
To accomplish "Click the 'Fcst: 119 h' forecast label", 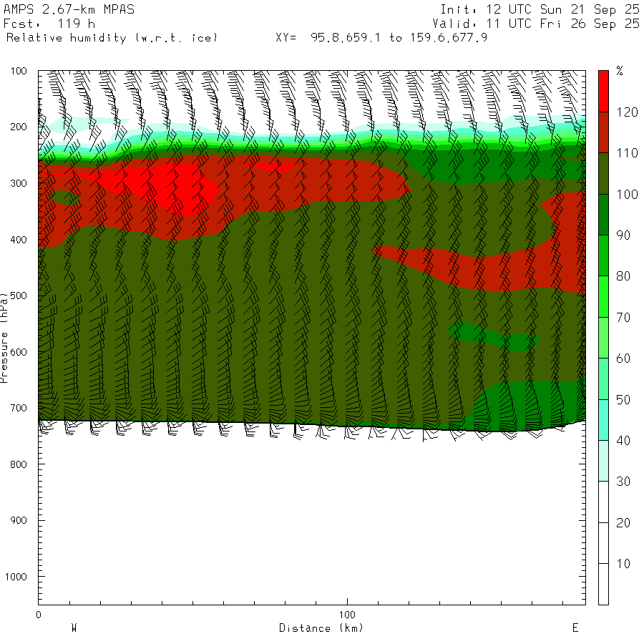I will click(49, 24).
